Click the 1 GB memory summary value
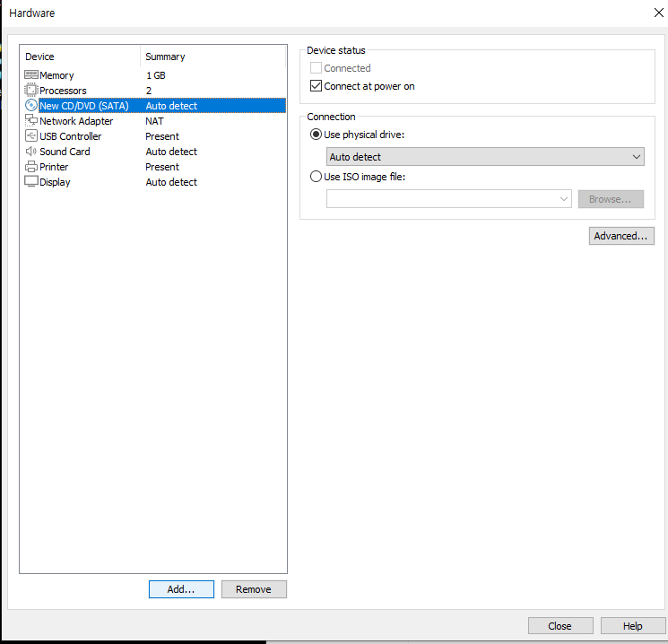668x644 pixels. tap(156, 75)
